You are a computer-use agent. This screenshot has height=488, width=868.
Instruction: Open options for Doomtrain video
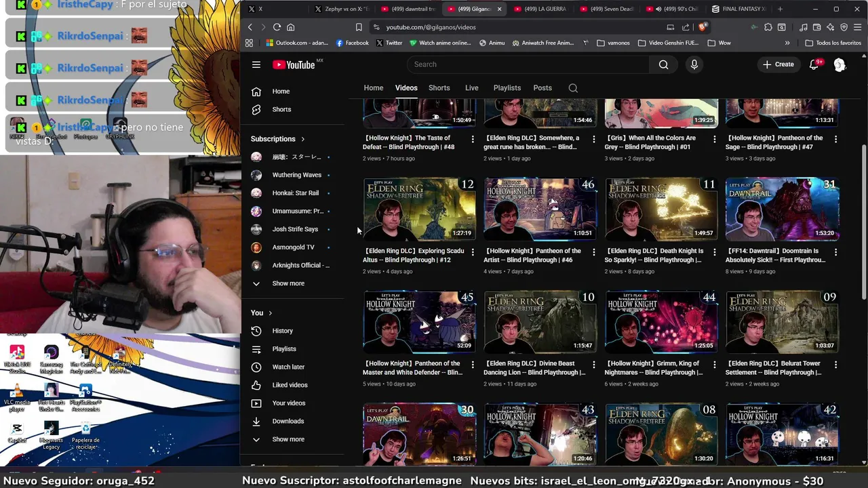(835, 252)
